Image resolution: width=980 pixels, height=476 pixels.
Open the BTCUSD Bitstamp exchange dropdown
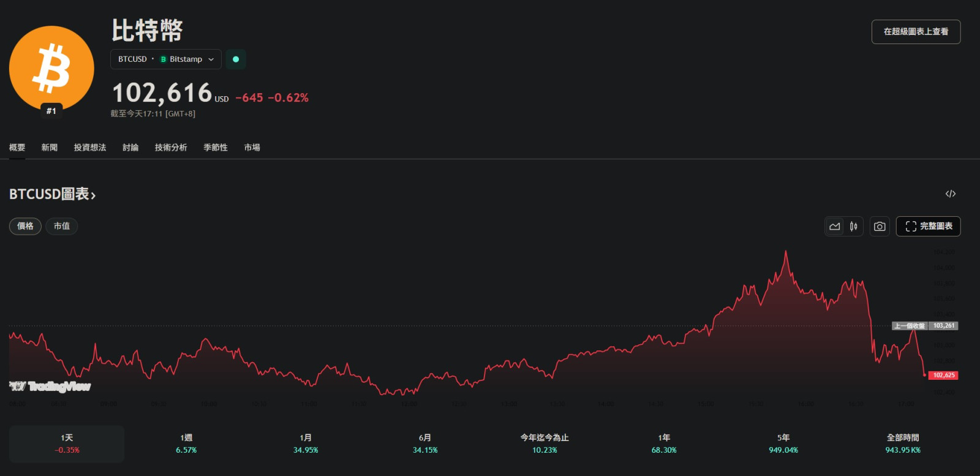click(165, 59)
